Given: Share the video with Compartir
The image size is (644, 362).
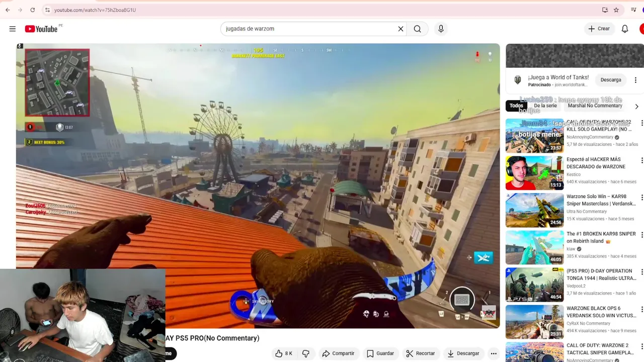Looking at the screenshot, I should [338, 353].
